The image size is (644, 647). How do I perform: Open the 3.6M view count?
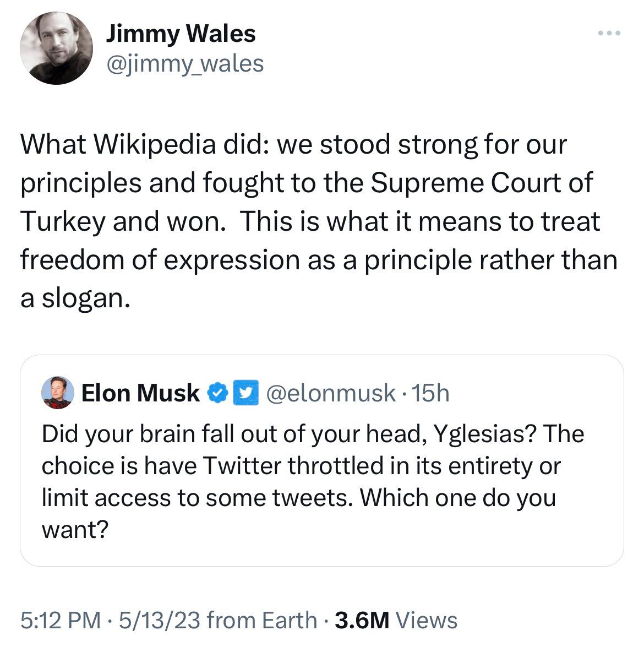[x=362, y=620]
